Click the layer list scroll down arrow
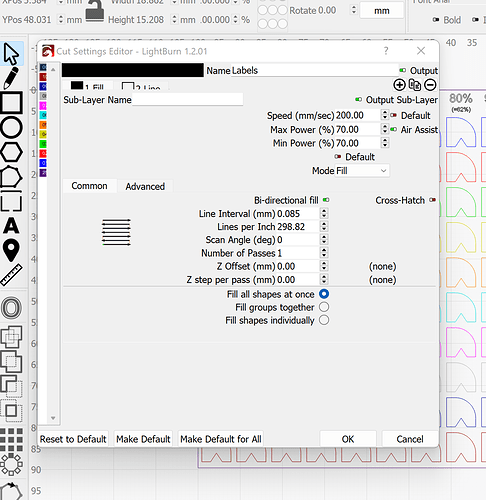This screenshot has height=500, width=486. coord(53,418)
